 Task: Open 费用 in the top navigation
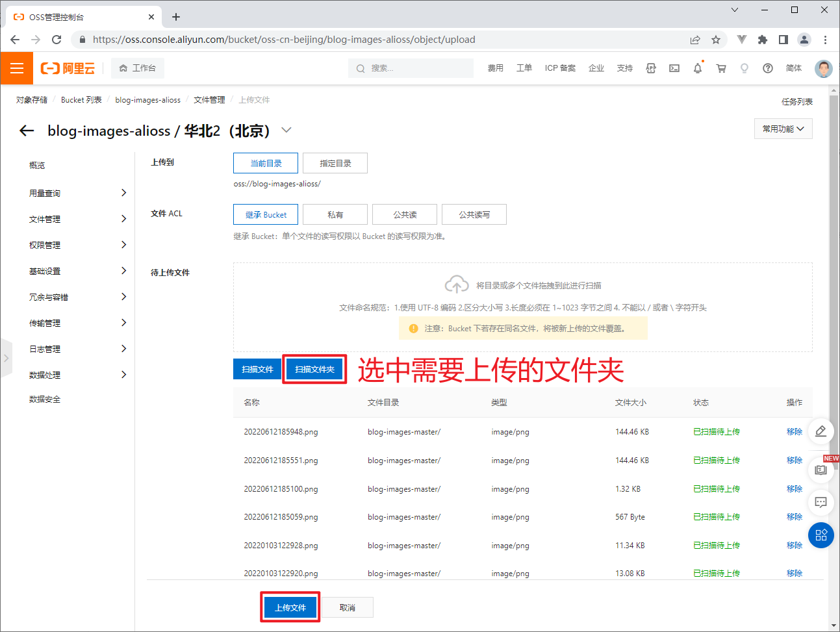point(496,68)
